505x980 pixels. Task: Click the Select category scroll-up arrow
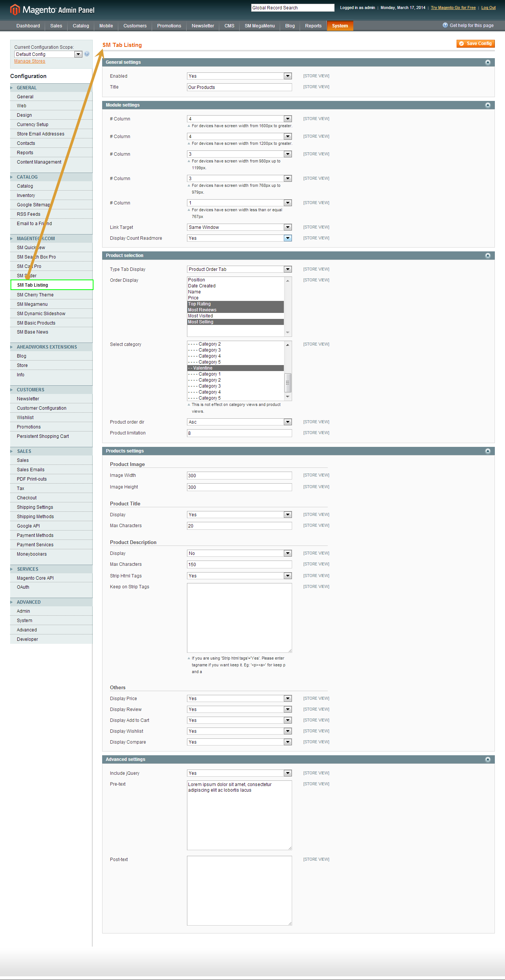288,345
